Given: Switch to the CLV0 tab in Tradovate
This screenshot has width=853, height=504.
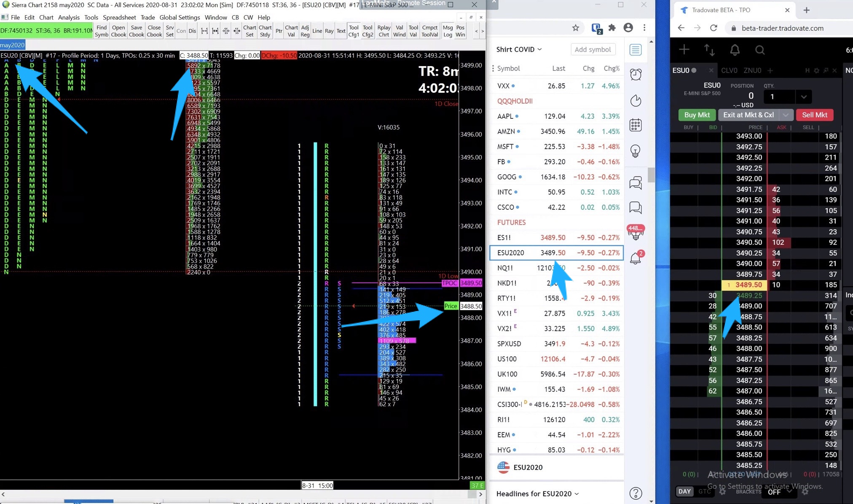Looking at the screenshot, I should pyautogui.click(x=729, y=70).
